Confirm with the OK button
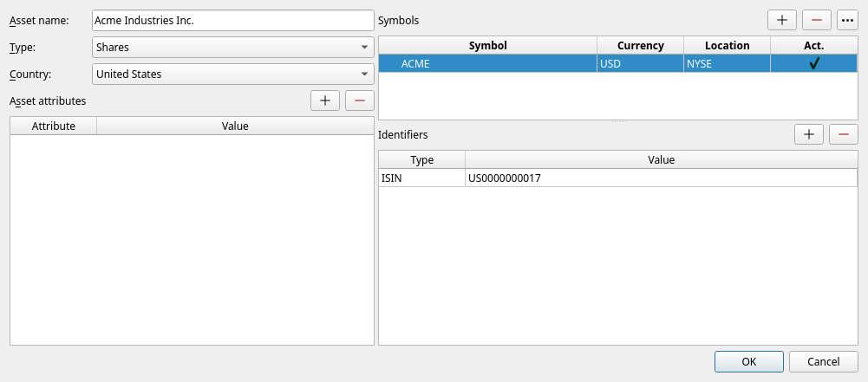Viewport: 868px width, 382px height. pos(749,361)
